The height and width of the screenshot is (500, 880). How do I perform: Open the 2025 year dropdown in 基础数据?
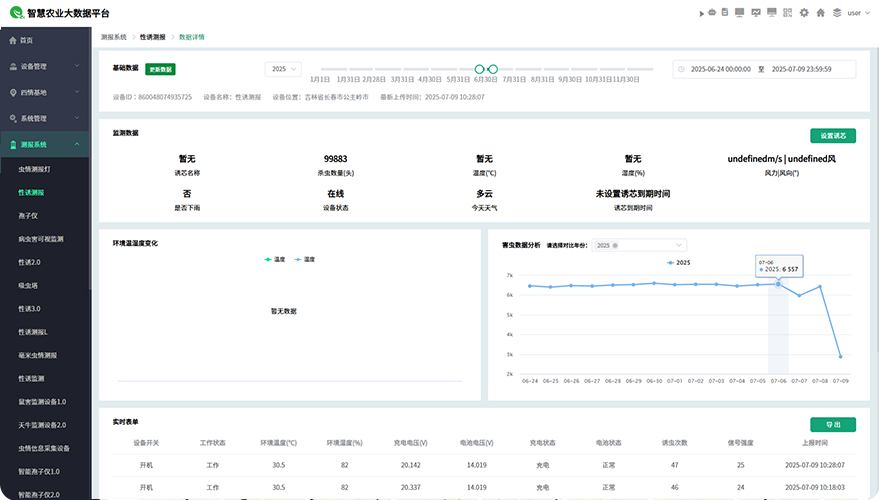coord(283,69)
